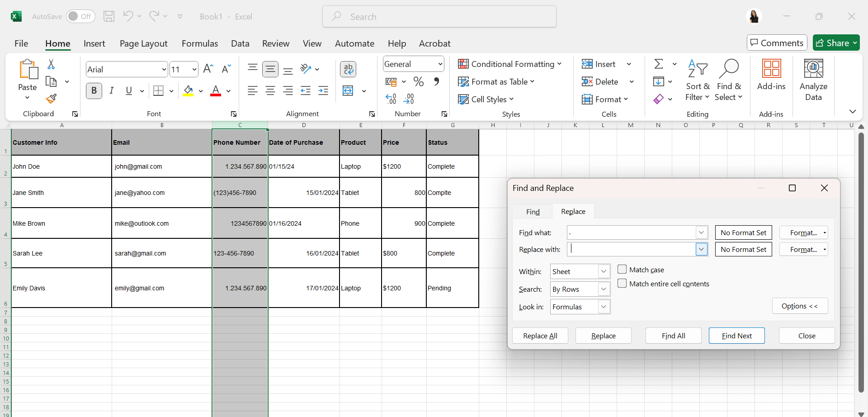
Task: Expand the Within dropdown set to Sheet
Action: (x=603, y=271)
